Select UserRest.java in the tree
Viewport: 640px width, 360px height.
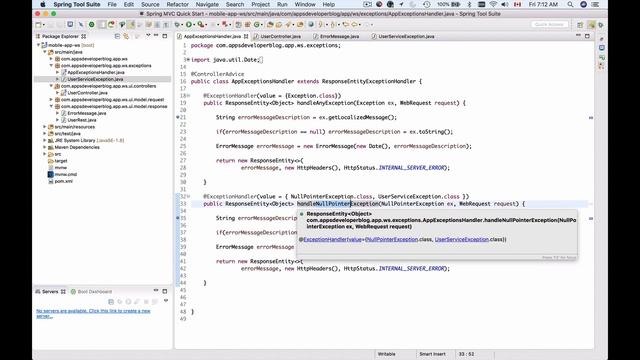[x=82, y=120]
